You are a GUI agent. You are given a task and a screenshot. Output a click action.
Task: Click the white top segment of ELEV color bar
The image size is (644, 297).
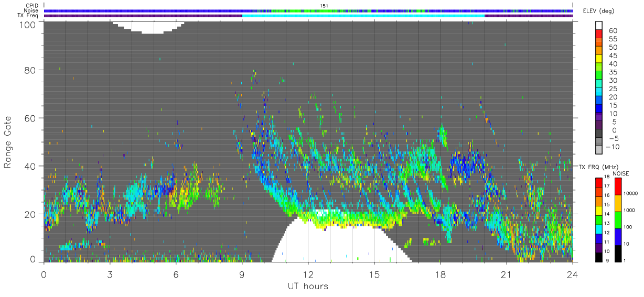(x=599, y=26)
